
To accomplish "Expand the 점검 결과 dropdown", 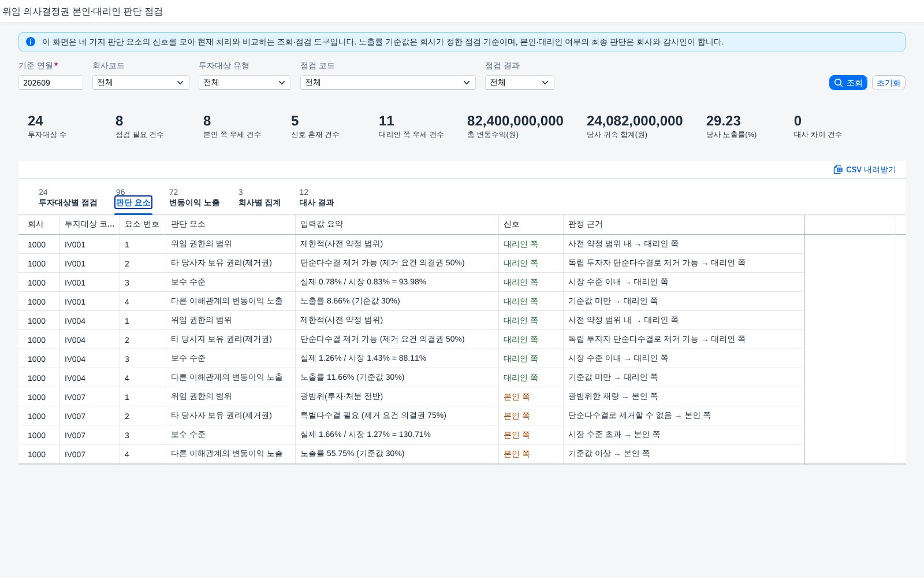I will point(519,83).
